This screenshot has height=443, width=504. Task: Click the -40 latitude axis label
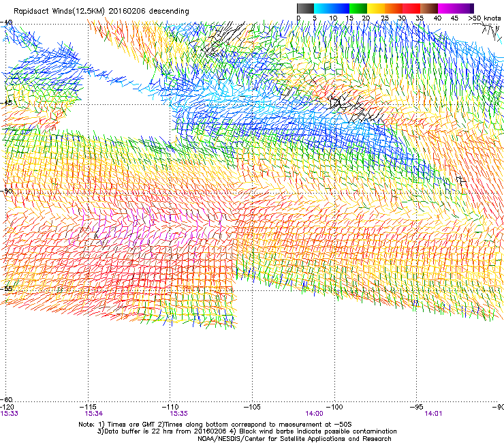[6, 22]
